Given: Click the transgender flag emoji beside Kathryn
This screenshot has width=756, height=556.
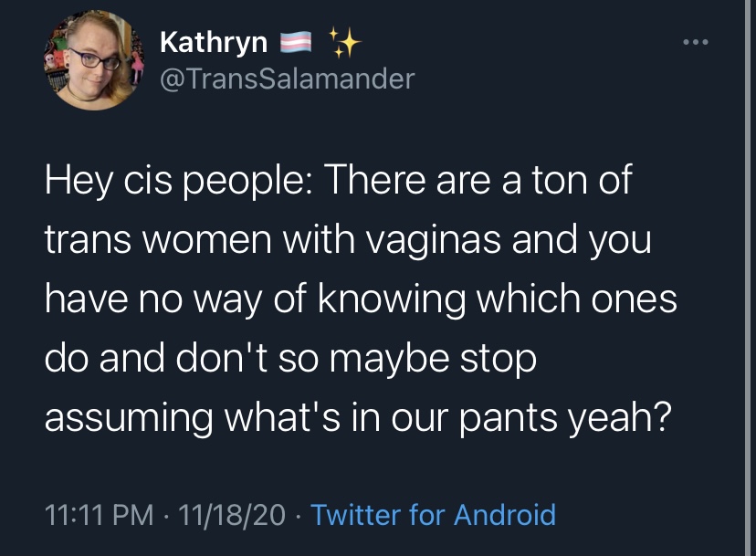Looking at the screenshot, I should 296,42.
